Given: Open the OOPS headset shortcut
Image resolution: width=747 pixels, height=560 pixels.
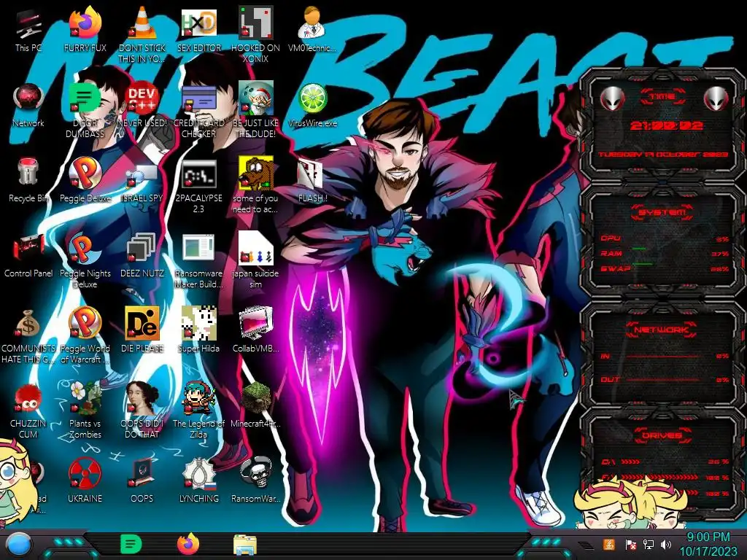Looking at the screenshot, I should point(142,481).
